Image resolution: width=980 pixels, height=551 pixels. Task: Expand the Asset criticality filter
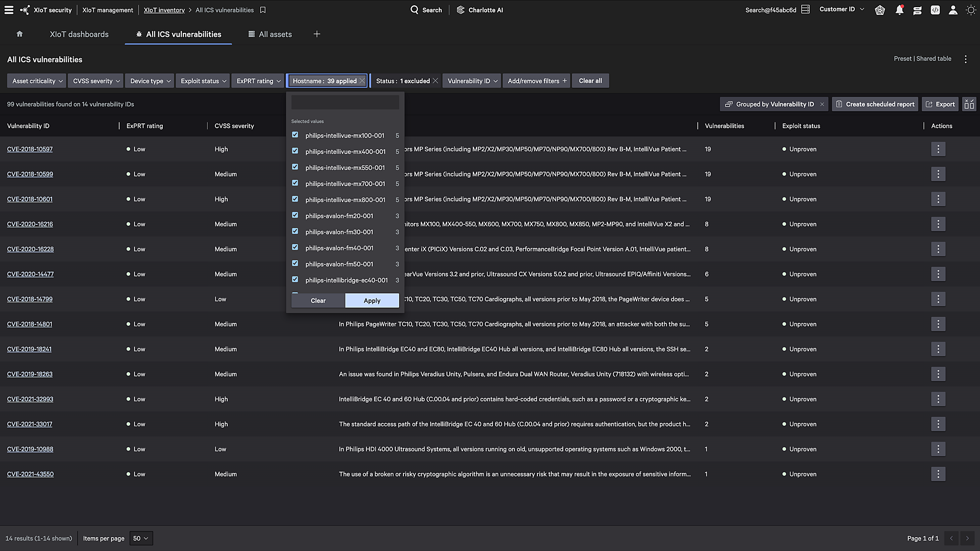coord(37,81)
